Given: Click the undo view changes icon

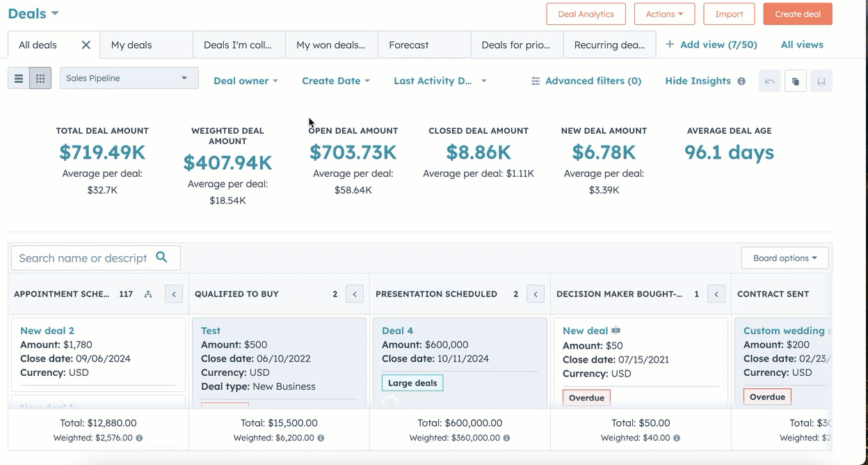Looking at the screenshot, I should [x=770, y=81].
